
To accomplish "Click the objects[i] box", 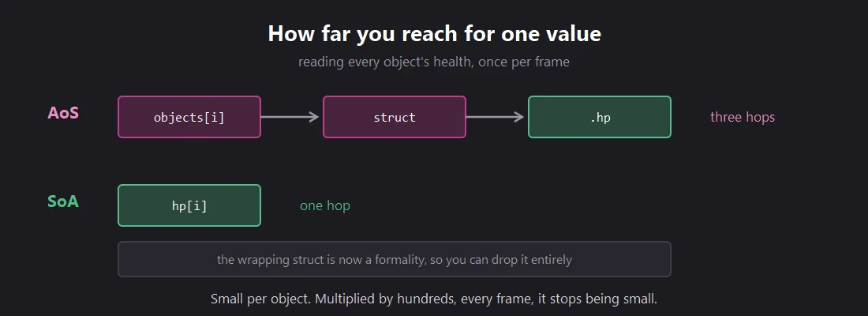I will pos(189,117).
